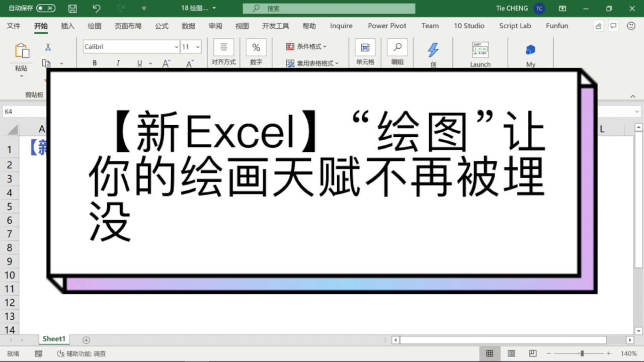
Task: Switch to the 审阅 tab
Action: (x=215, y=26)
